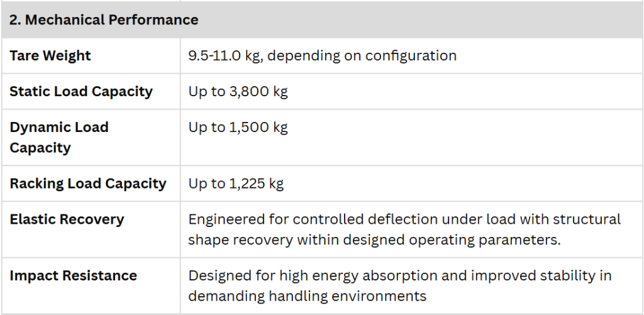Select the 'Elastic Recovery' row label

(x=67, y=219)
